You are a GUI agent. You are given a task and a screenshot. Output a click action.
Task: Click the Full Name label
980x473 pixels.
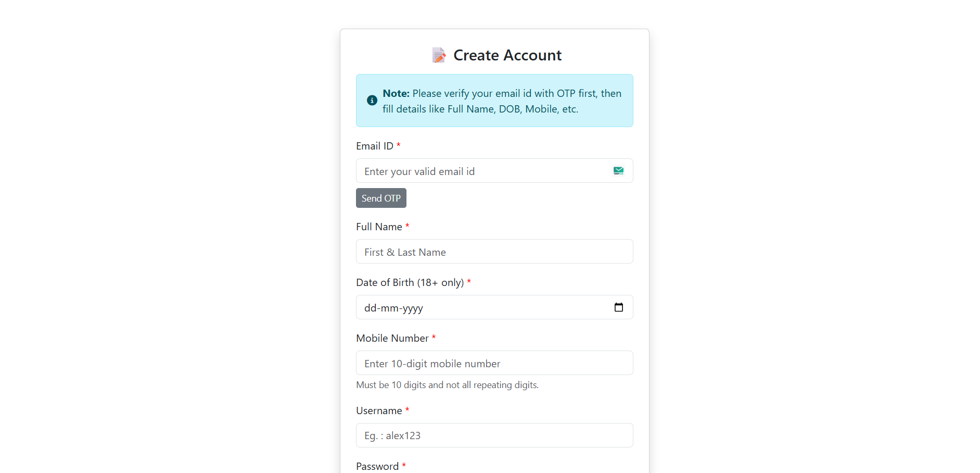tap(379, 227)
